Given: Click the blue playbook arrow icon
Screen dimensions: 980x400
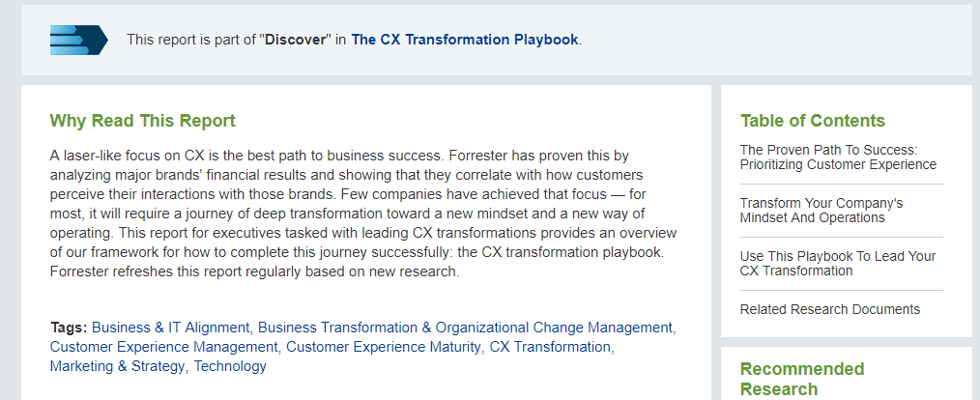Looking at the screenshot, I should tap(78, 40).
